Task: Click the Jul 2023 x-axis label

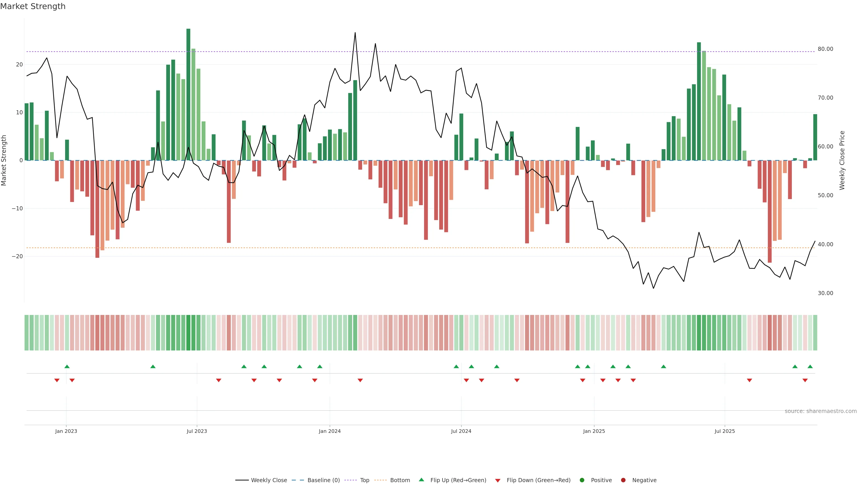Action: click(x=197, y=431)
